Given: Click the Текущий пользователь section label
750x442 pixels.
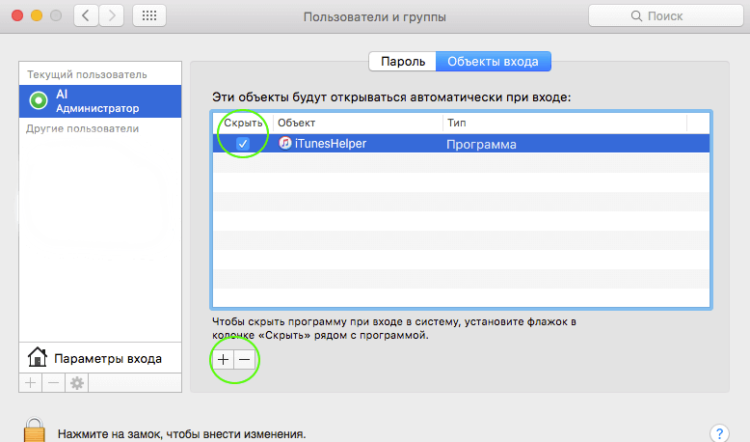Looking at the screenshot, I should [87, 75].
